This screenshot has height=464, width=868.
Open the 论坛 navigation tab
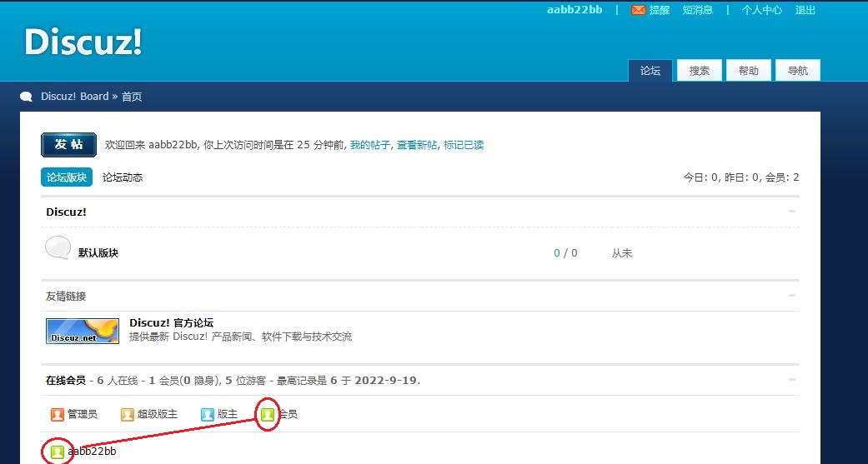[650, 71]
